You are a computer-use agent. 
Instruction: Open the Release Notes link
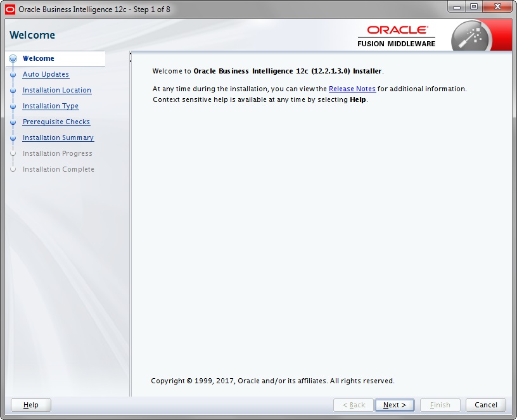click(x=352, y=89)
